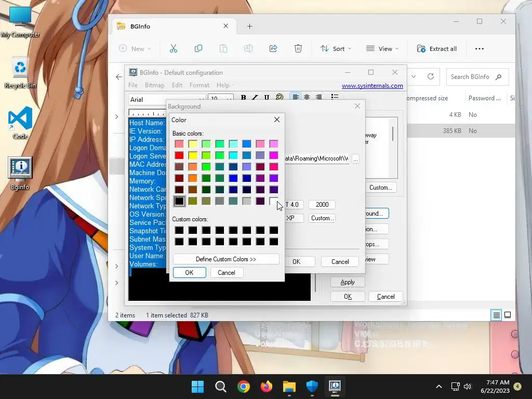This screenshot has width=532, height=399.
Task: Click the Copy icon in Explorer toolbar
Action: point(198,48)
